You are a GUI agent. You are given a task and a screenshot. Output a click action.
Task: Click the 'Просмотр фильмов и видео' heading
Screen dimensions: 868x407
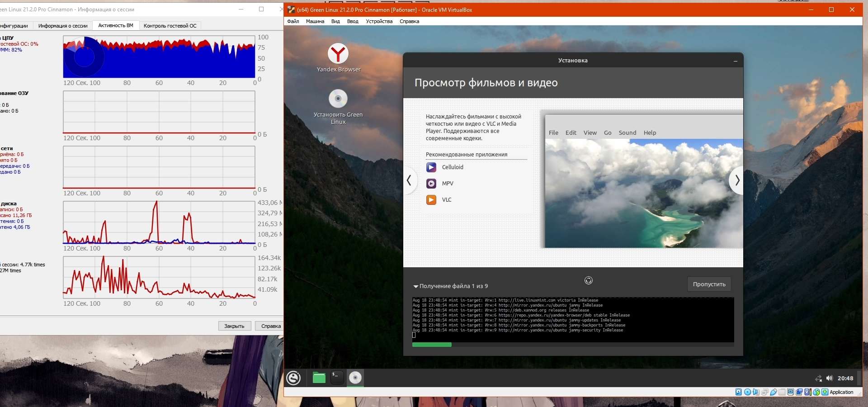click(x=486, y=83)
